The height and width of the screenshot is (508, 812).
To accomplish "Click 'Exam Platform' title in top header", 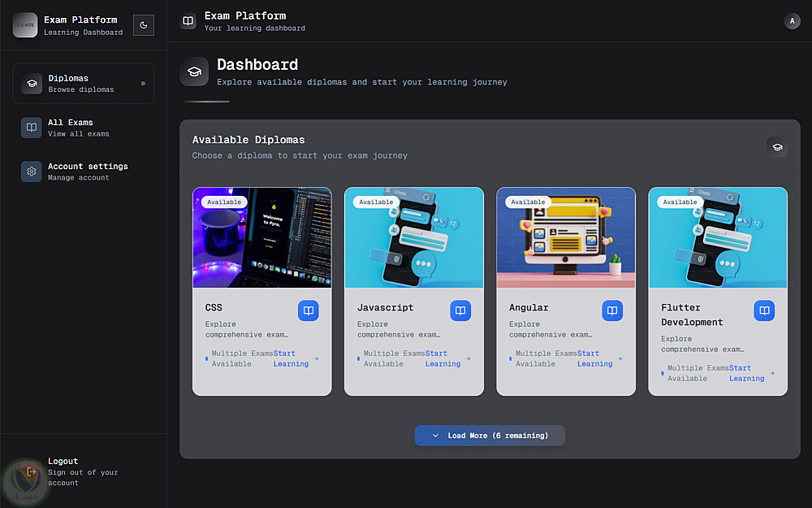I will 245,15.
